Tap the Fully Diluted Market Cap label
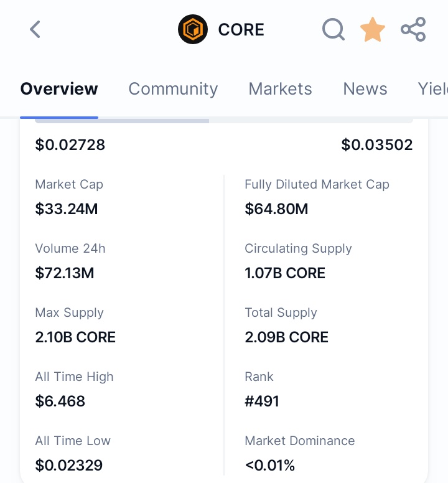This screenshot has height=483, width=448. click(317, 184)
